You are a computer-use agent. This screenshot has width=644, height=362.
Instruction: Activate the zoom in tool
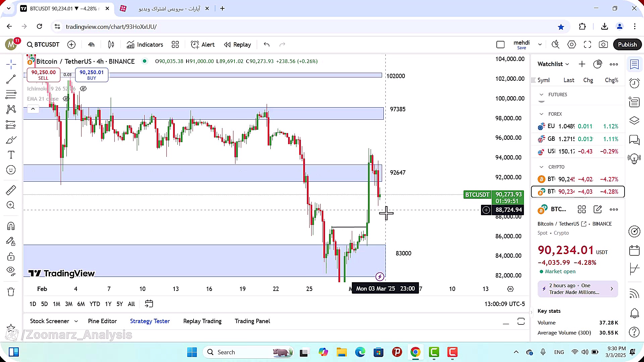tap(11, 205)
